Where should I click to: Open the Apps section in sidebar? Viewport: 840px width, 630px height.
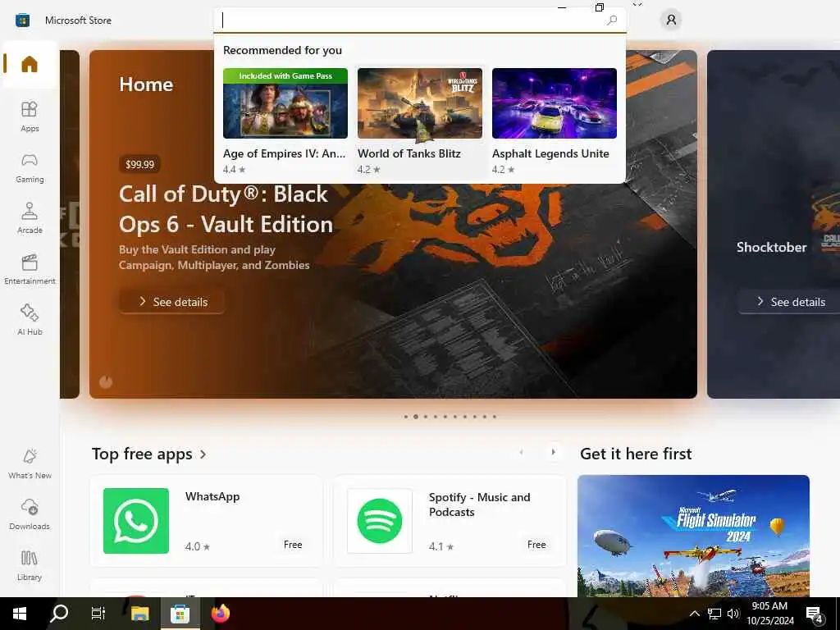30,116
